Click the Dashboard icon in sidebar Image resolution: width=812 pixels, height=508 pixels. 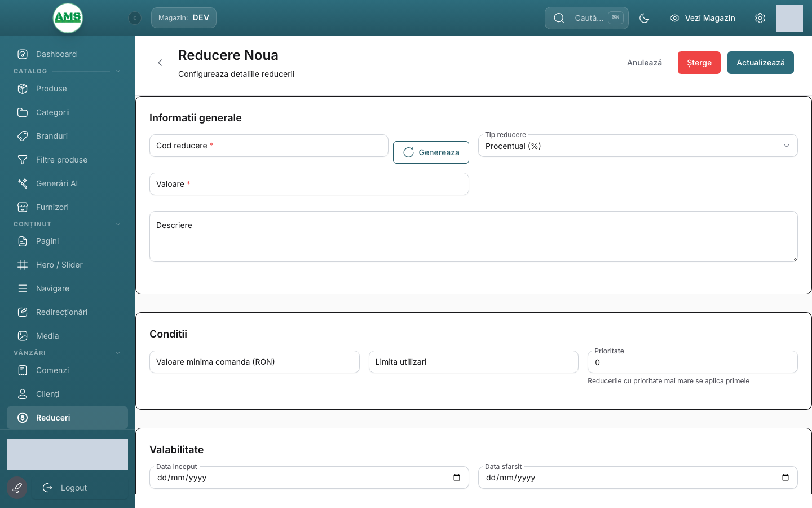(x=23, y=54)
